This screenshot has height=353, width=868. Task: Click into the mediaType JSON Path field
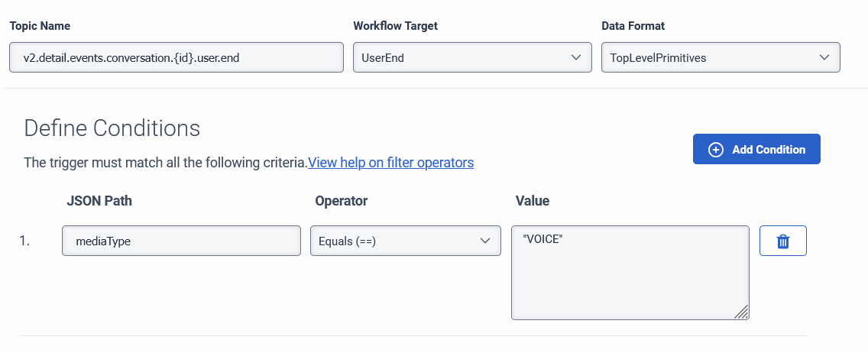pyautogui.click(x=181, y=241)
